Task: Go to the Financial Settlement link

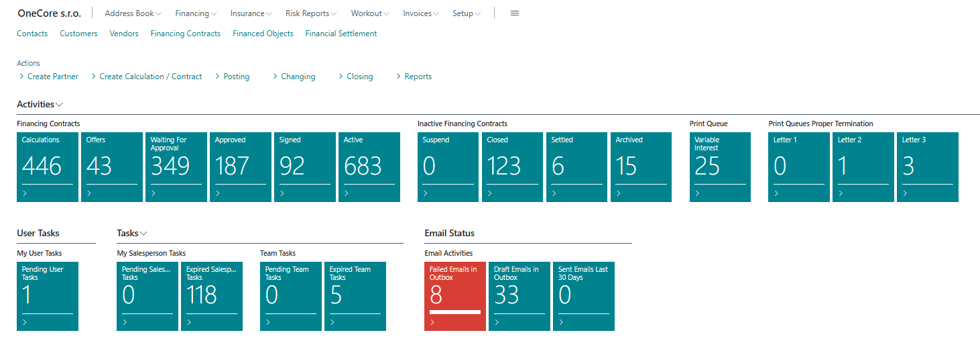Action: pos(341,34)
